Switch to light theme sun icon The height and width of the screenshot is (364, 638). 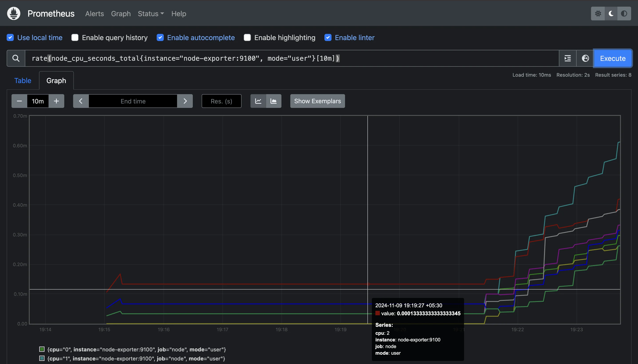click(598, 14)
